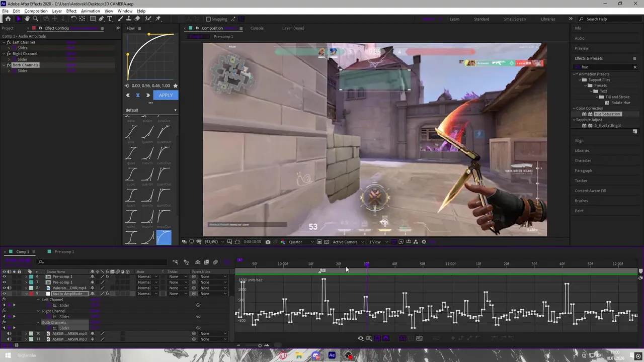Select the Puppet Pin tool
Image resolution: width=644 pixels, height=362 pixels.
(x=158, y=19)
